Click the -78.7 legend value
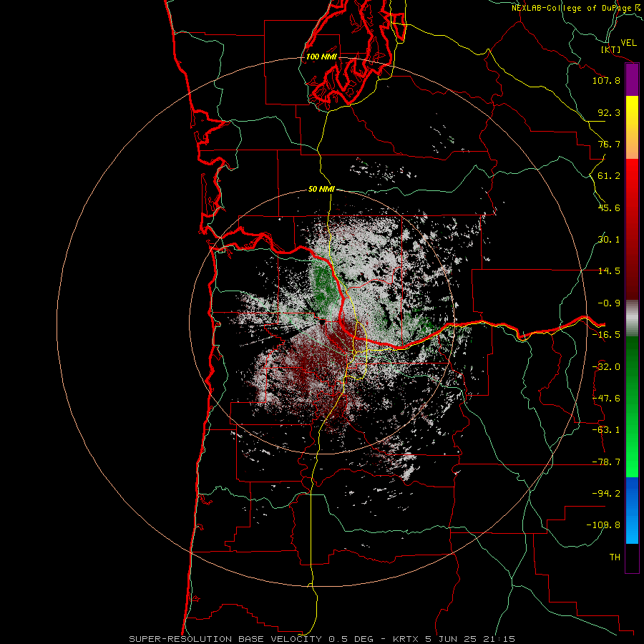The width and height of the screenshot is (644, 644). [x=606, y=462]
